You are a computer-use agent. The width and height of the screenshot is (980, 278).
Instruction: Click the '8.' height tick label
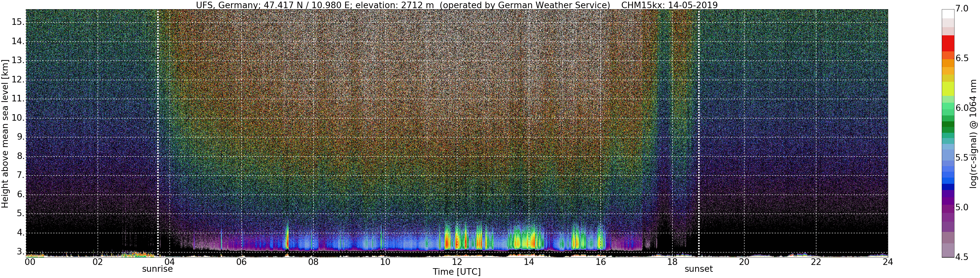pos(20,157)
